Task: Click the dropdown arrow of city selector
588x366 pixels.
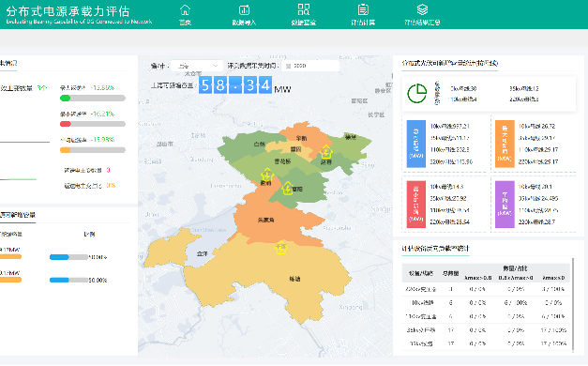Action: tap(216, 66)
